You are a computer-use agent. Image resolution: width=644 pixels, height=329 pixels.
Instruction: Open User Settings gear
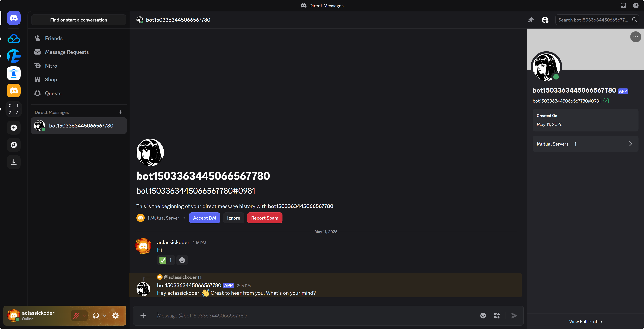click(x=115, y=315)
